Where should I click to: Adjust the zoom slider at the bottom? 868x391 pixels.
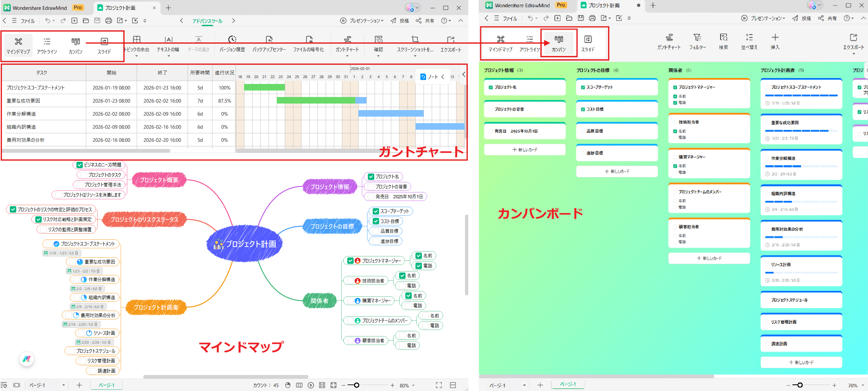357,385
